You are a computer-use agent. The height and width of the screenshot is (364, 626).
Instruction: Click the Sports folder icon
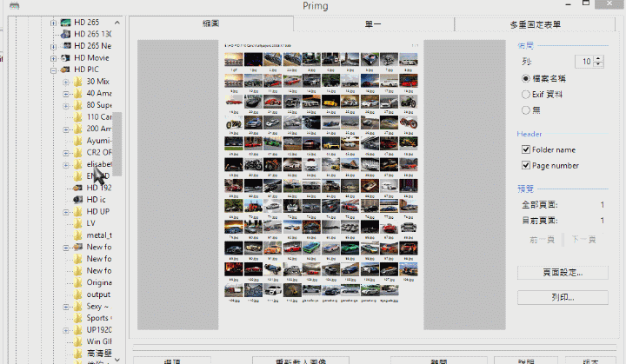tap(78, 318)
